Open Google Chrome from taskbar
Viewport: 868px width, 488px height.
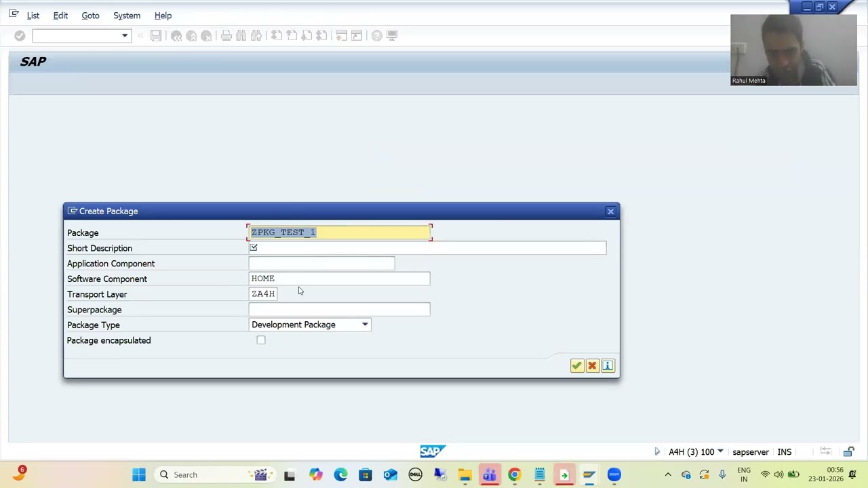pos(514,474)
